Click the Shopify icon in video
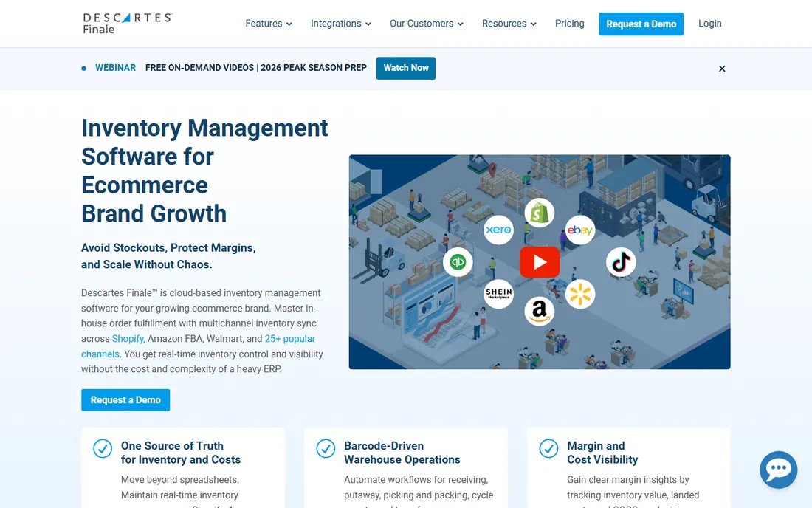 539,213
